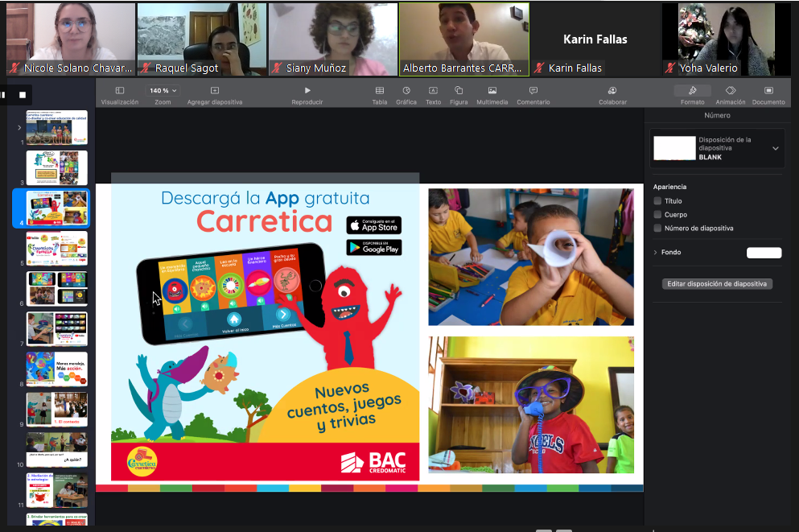Select the Descargá la App gratuita heading
Screen dimensions: 799x532
click(265, 198)
